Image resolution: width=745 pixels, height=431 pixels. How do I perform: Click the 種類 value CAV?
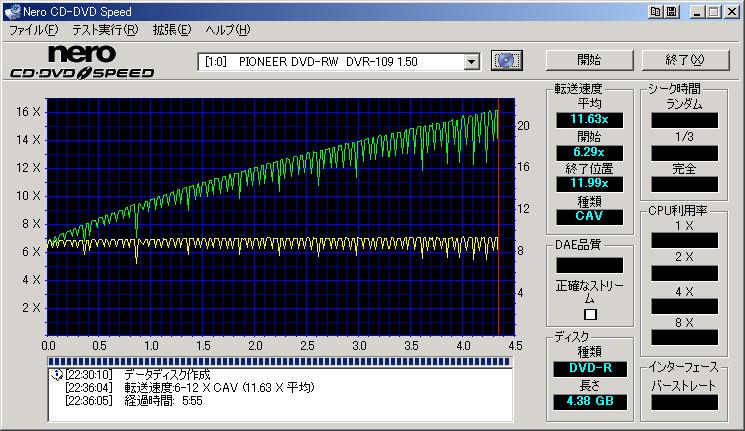(589, 216)
